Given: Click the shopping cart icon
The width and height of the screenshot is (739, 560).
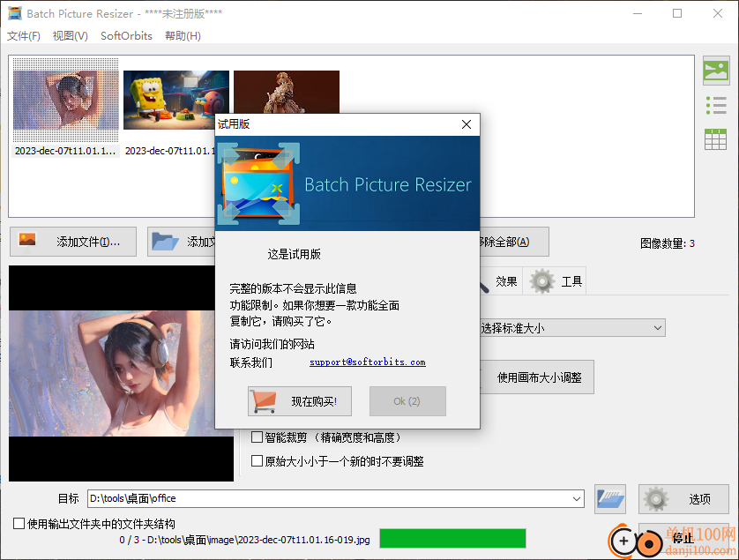Looking at the screenshot, I should tap(264, 401).
